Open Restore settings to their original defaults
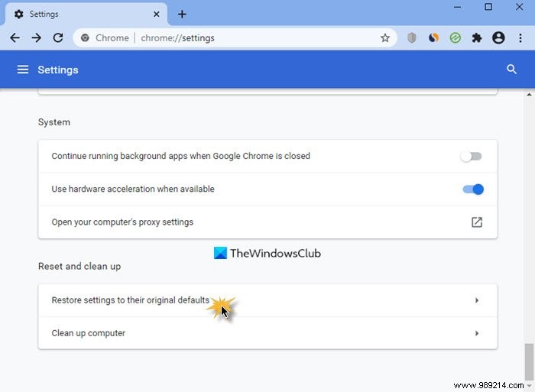 pos(267,300)
